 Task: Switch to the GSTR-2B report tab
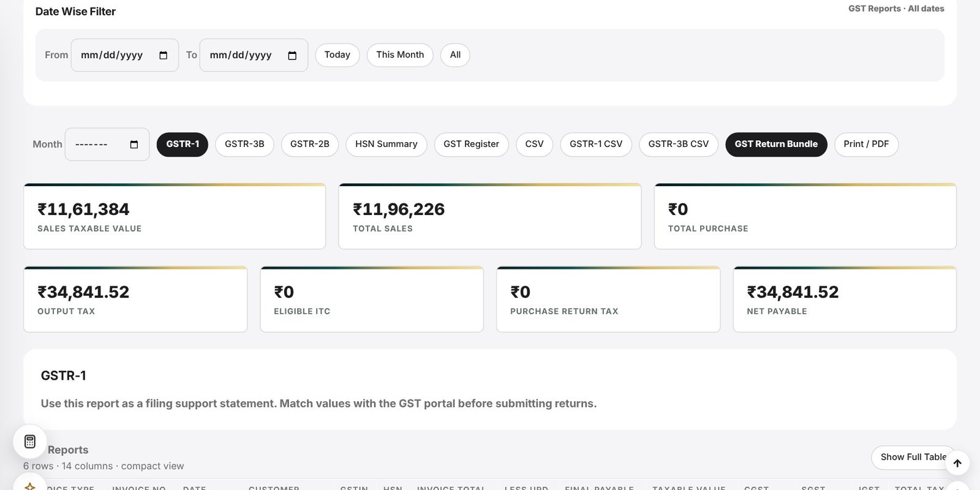coord(310,145)
